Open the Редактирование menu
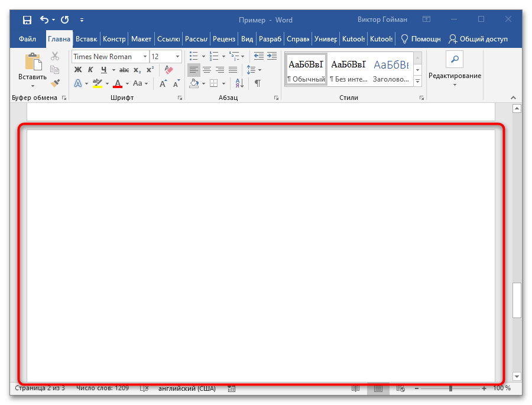The image size is (532, 405). [x=455, y=70]
